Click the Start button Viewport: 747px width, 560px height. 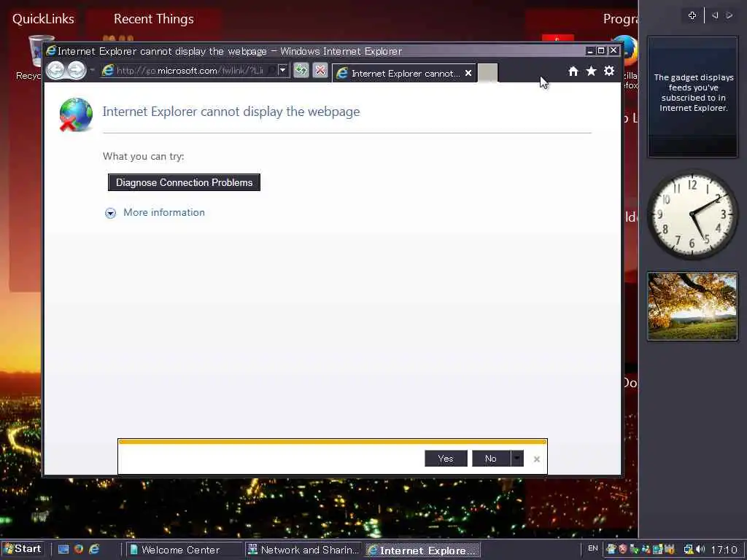23,549
